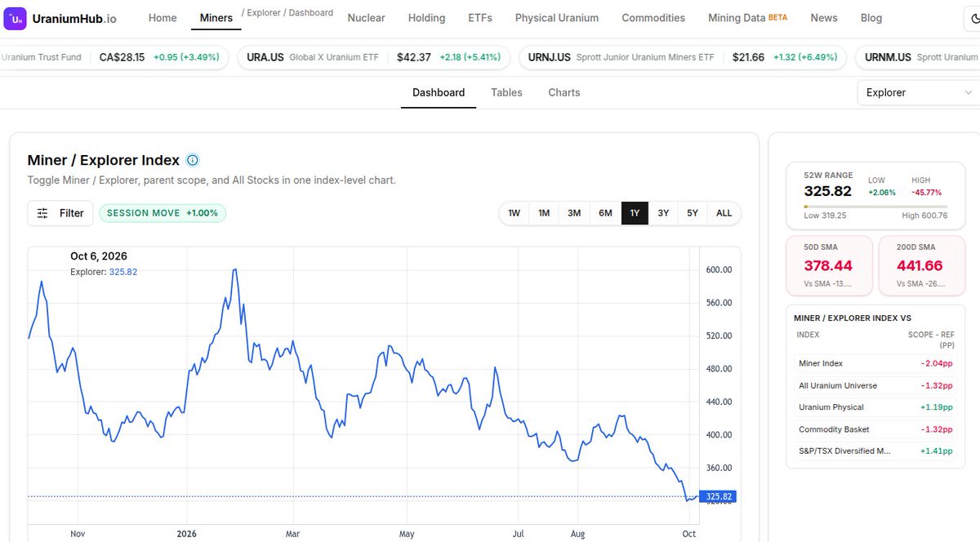The height and width of the screenshot is (542, 980).
Task: Select the 6M time range
Action: pyautogui.click(x=605, y=213)
